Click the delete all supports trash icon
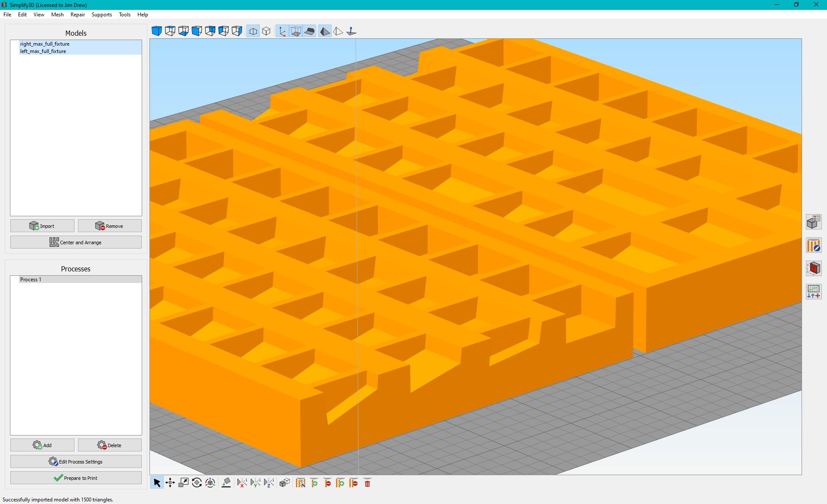 click(367, 483)
